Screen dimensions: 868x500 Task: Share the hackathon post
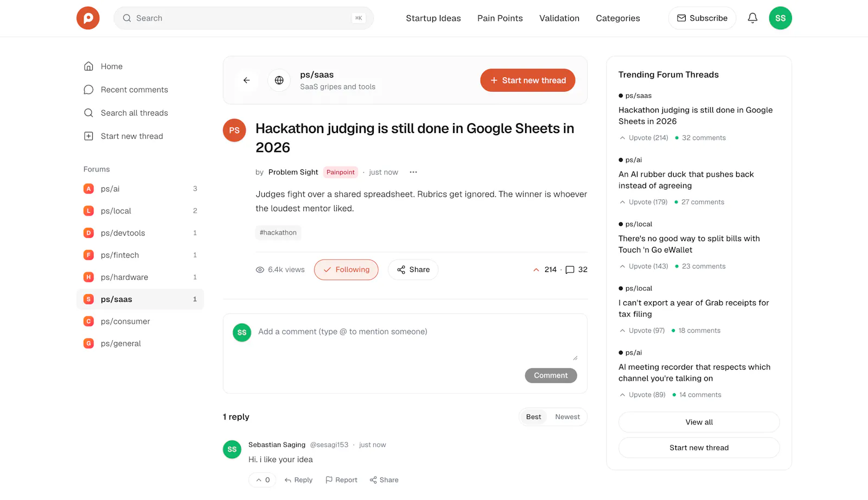coord(413,270)
